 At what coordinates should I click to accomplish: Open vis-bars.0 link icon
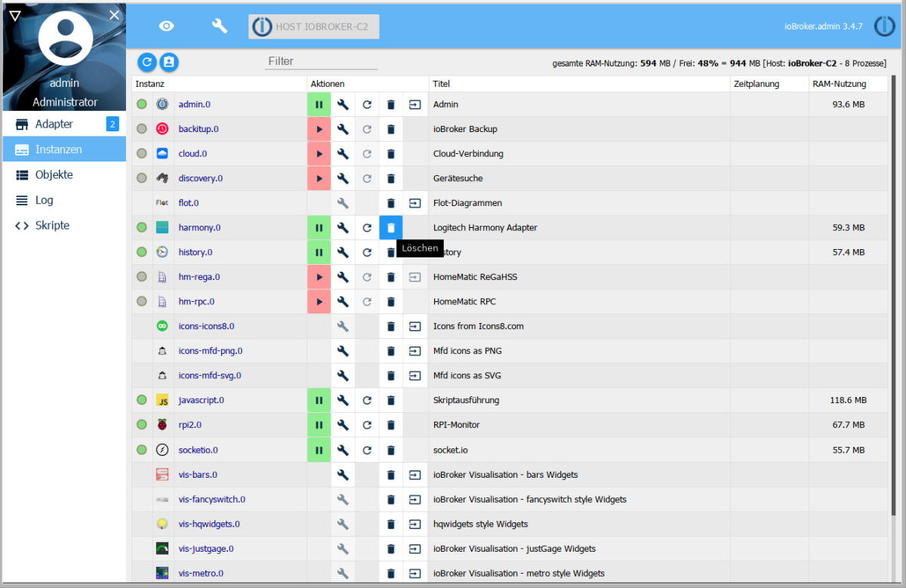coord(415,475)
